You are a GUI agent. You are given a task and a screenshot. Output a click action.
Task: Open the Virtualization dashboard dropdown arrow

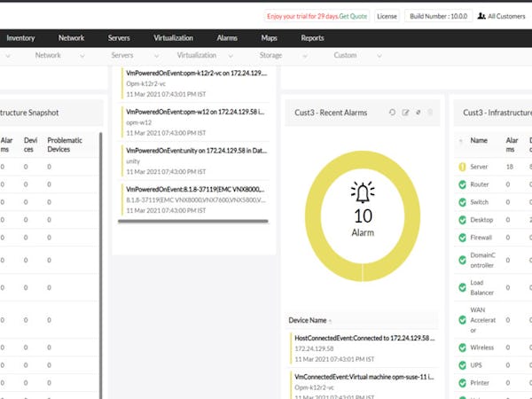pyautogui.click(x=231, y=56)
